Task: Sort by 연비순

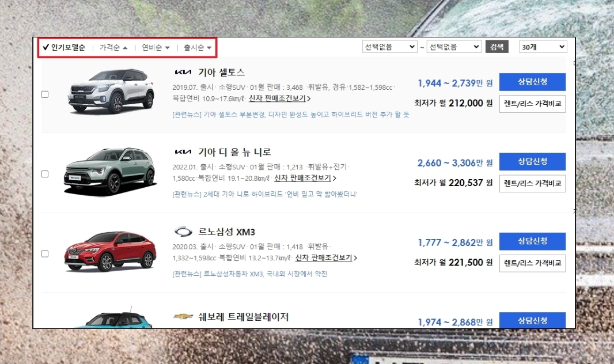Action: 156,47
